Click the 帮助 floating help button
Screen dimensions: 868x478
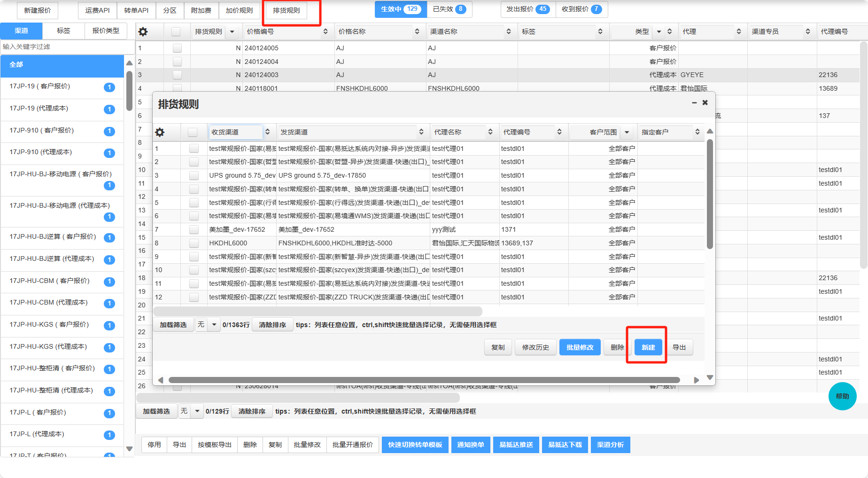842,396
